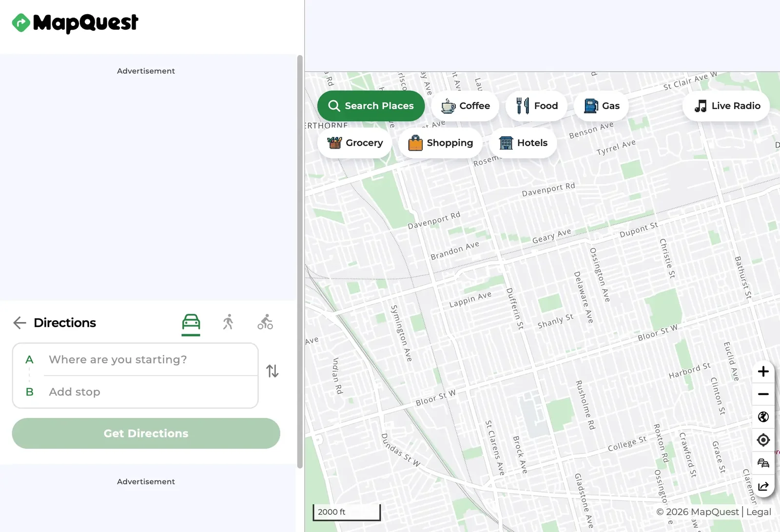Viewport: 780px width, 532px height.
Task: Go back using the Directions arrow
Action: pos(19,323)
